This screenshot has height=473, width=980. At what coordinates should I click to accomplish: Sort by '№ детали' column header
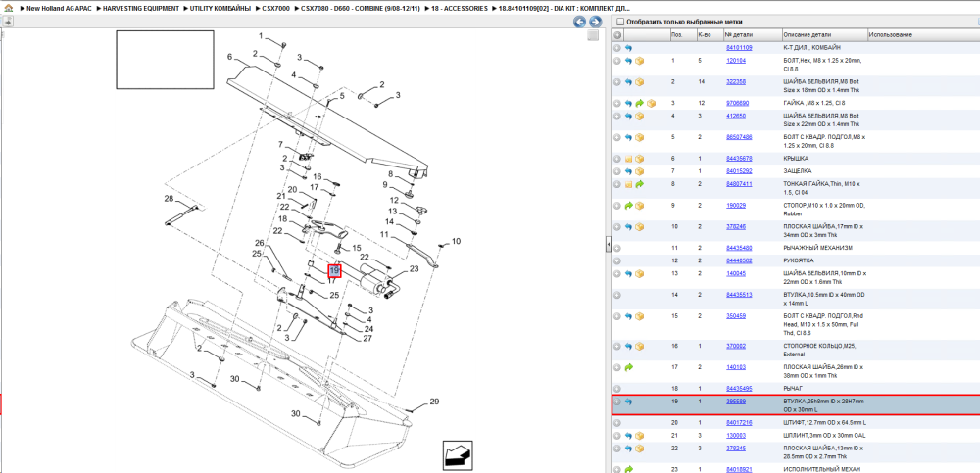(x=753, y=35)
